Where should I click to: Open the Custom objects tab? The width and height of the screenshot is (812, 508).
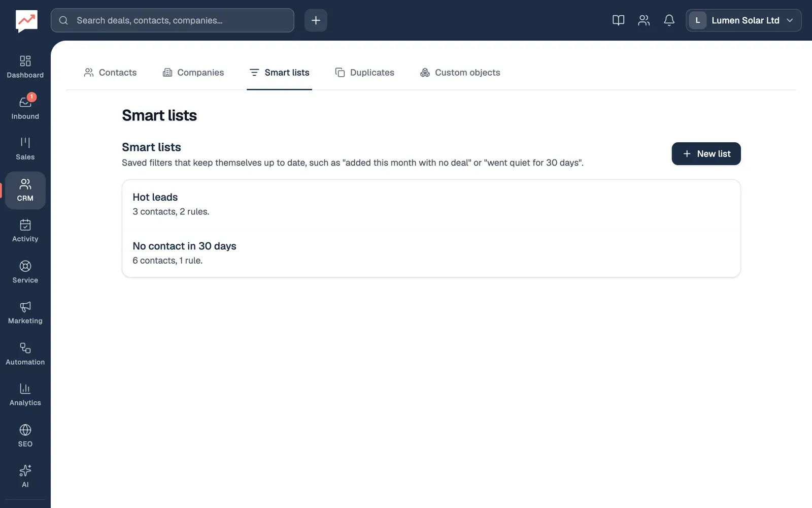click(460, 73)
